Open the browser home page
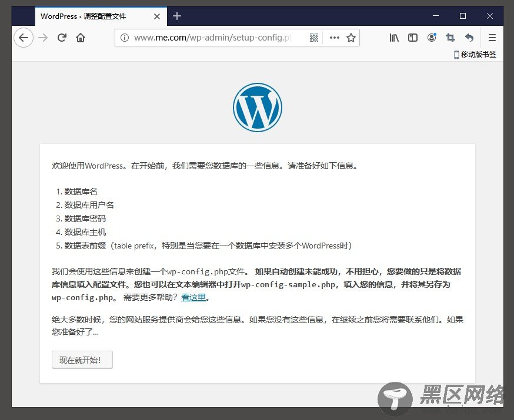The image size is (514, 420). point(81,38)
